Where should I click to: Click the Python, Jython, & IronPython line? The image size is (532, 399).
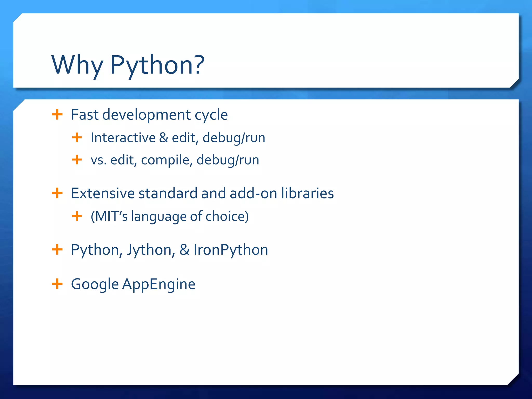pyautogui.click(x=169, y=250)
